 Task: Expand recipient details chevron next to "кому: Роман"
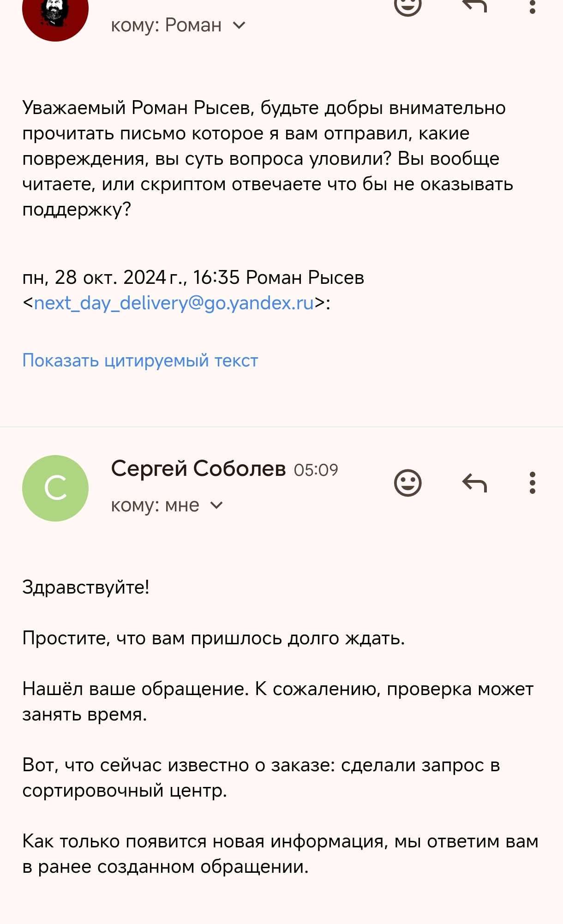point(240,25)
